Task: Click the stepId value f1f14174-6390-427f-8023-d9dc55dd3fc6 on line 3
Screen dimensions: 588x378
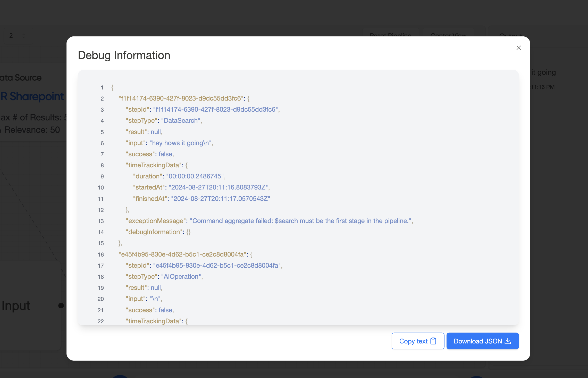Action: pyautogui.click(x=215, y=110)
